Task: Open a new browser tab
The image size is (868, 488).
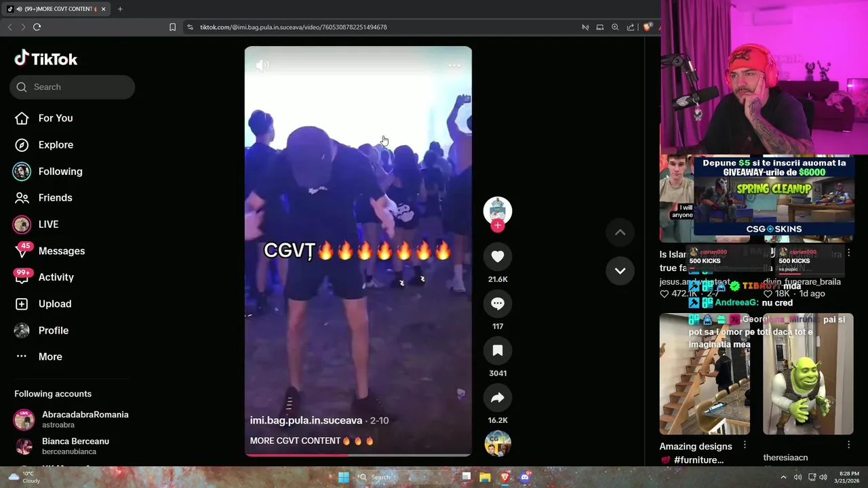Action: [x=120, y=9]
